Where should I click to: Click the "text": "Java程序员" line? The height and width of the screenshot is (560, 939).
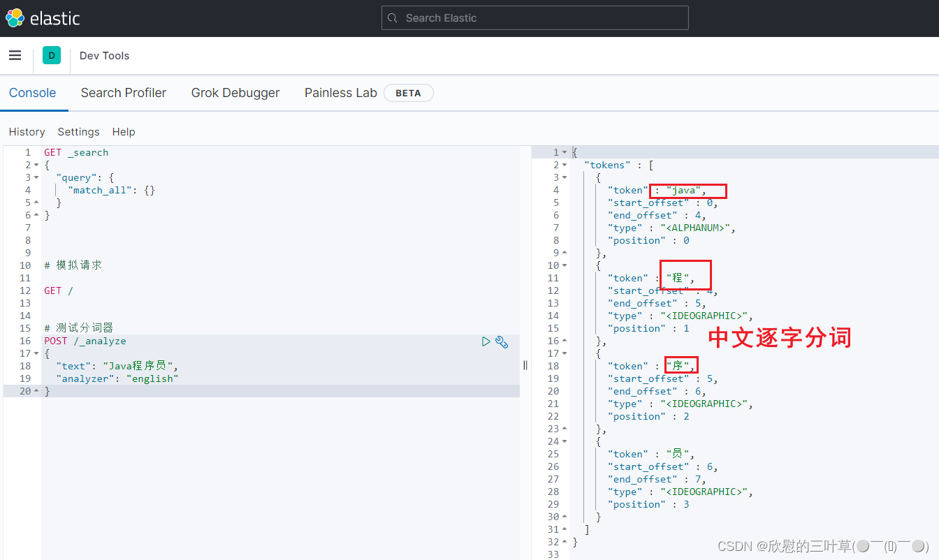[117, 366]
